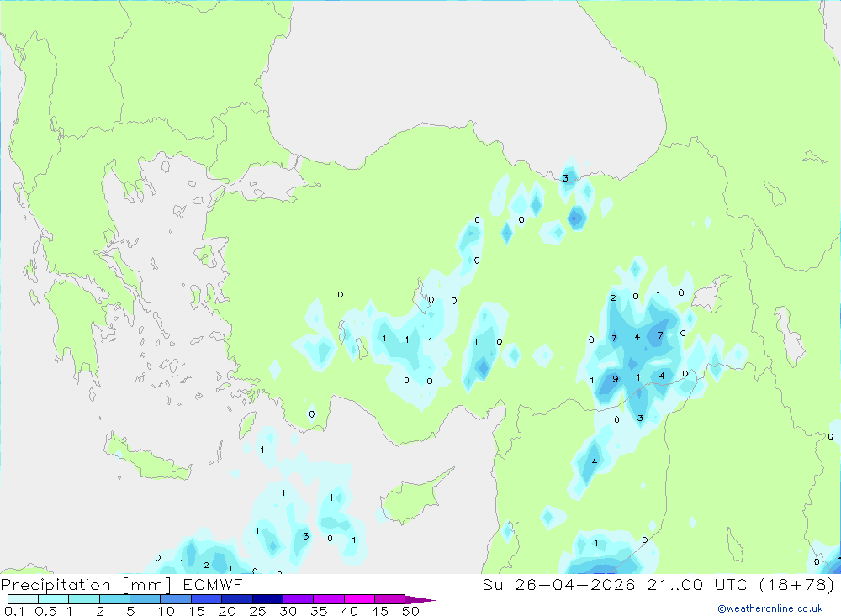Click the 'Precipitation [mm] ECMWF' title text
This screenshot has height=616, width=841.
(x=121, y=584)
